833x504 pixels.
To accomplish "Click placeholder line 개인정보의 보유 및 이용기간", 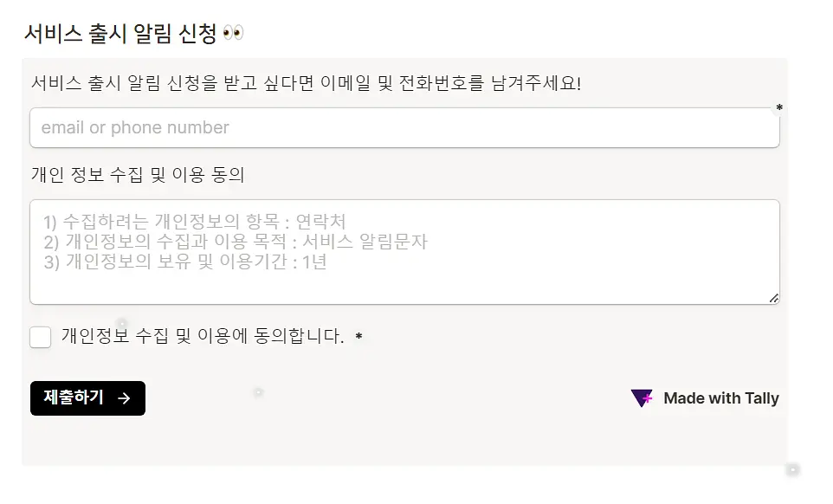I will click(x=185, y=262).
